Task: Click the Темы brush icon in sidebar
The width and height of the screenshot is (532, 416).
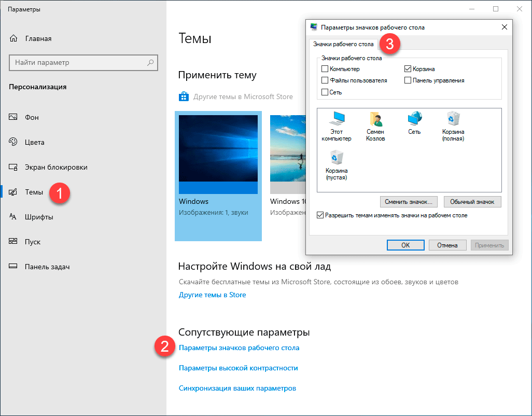Action: pos(13,192)
